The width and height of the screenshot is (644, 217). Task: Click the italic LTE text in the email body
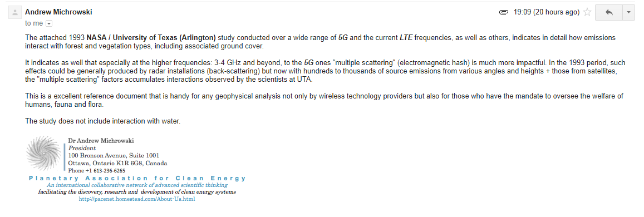(x=406, y=38)
